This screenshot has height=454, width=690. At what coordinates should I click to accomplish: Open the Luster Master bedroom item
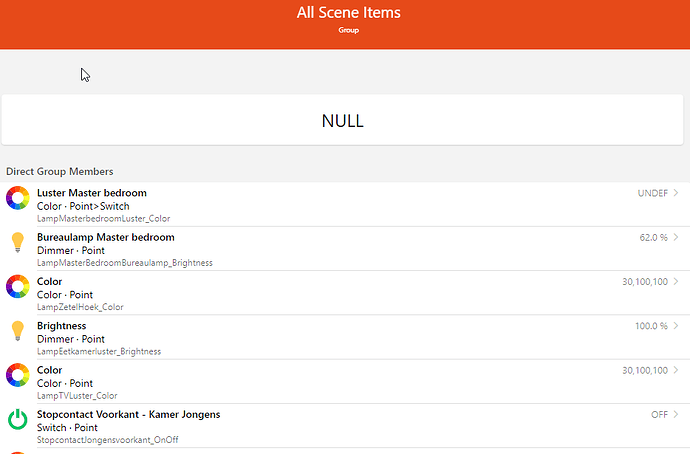tap(345, 205)
